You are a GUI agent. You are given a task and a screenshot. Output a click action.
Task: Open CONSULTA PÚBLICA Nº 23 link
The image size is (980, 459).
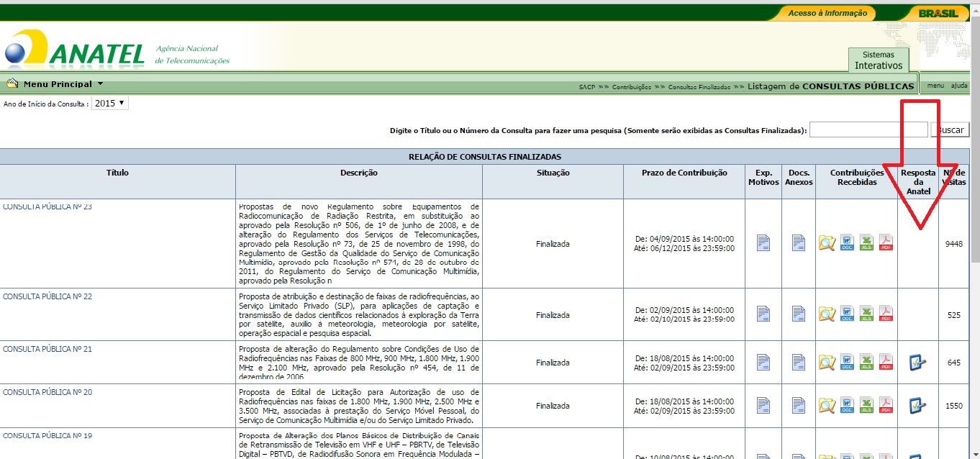pos(47,206)
